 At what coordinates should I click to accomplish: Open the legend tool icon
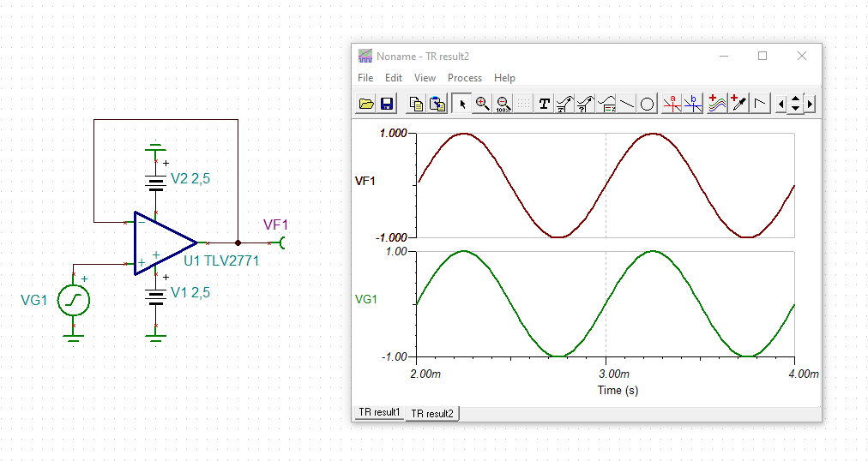[x=606, y=104]
